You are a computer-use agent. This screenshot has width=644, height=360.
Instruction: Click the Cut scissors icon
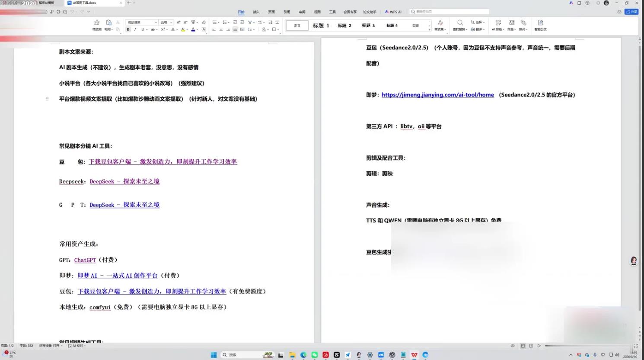pos(118,22)
